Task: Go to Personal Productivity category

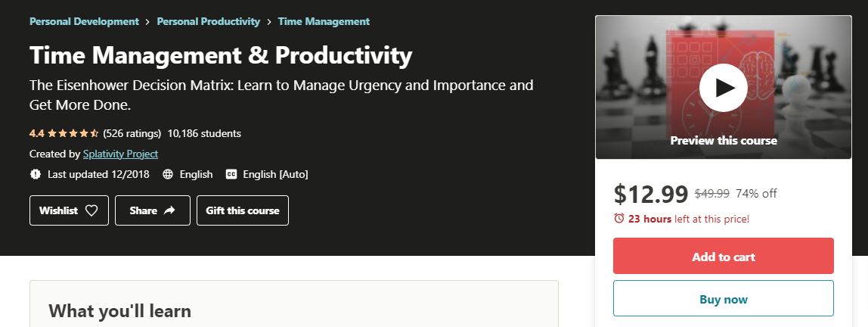Action: tap(208, 21)
